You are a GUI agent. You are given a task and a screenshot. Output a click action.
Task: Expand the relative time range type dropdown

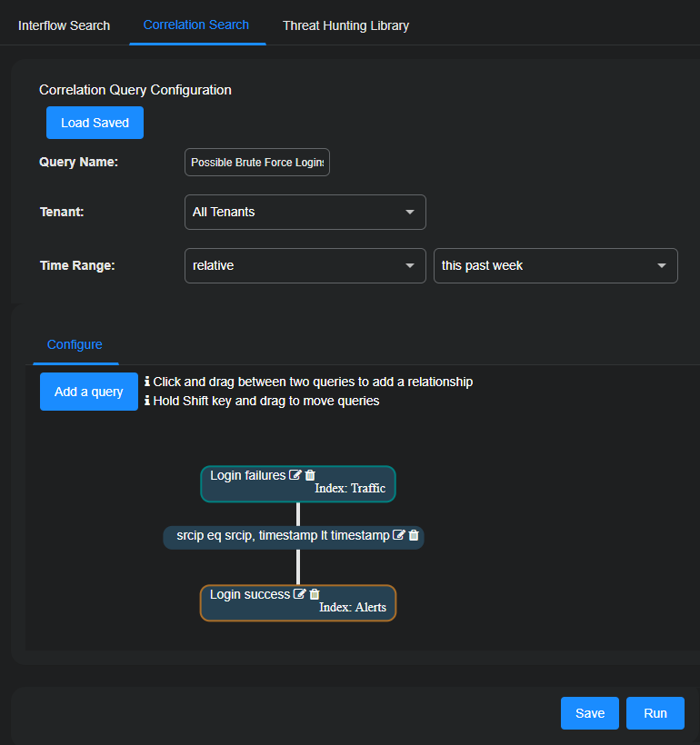[x=305, y=266]
